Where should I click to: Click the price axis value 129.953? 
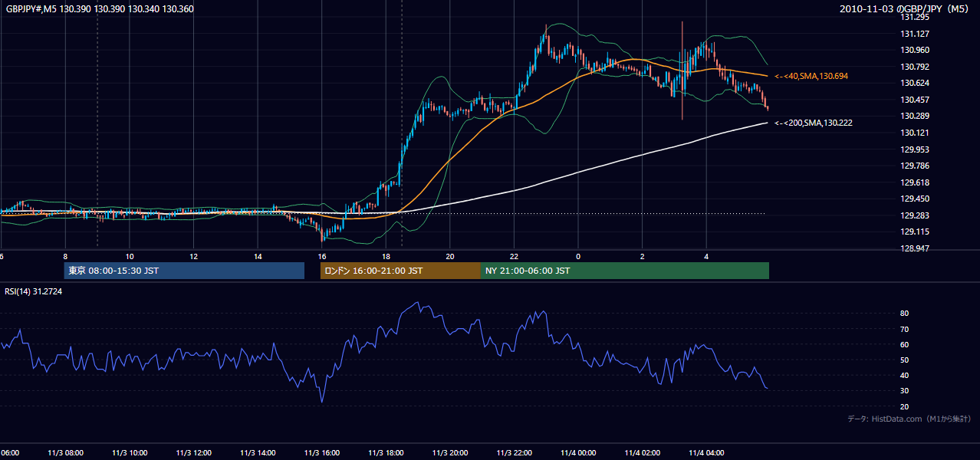click(x=914, y=149)
